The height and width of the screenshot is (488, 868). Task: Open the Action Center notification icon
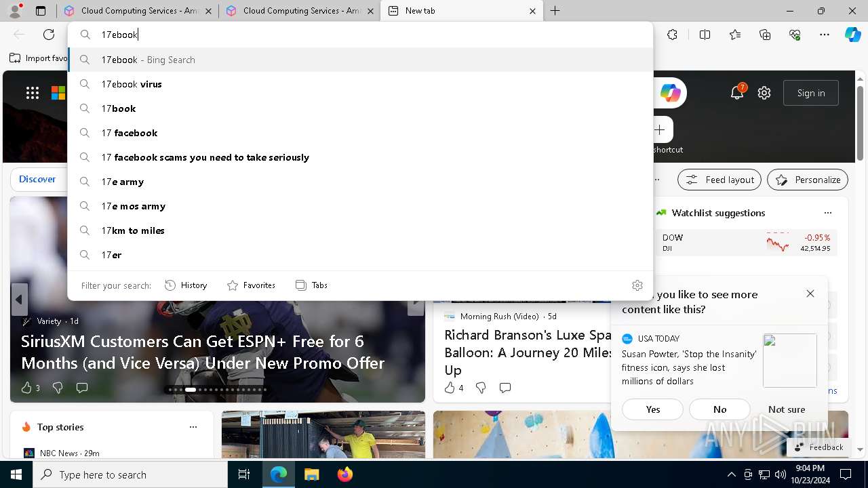846,474
